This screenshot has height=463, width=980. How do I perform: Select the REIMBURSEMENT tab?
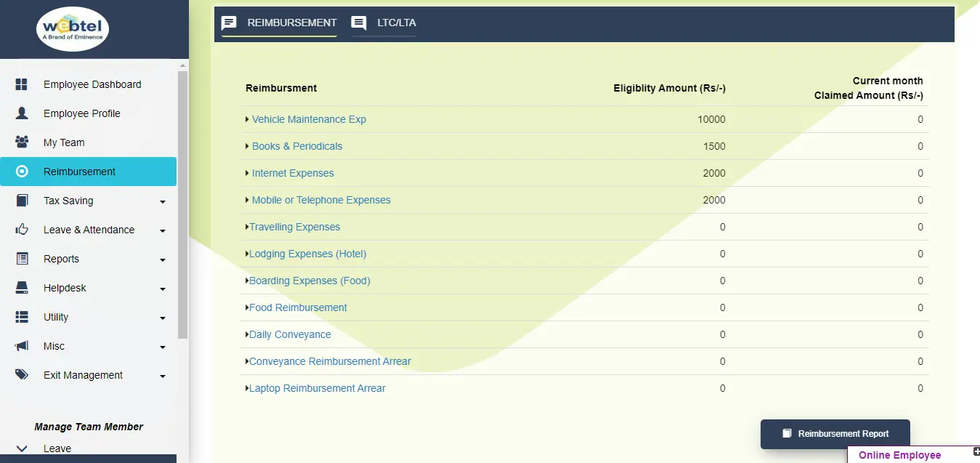click(280, 23)
